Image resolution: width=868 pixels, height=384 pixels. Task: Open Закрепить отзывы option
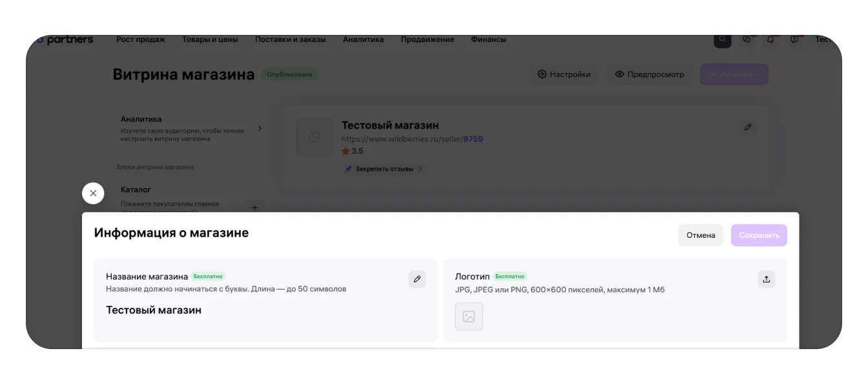tap(384, 169)
